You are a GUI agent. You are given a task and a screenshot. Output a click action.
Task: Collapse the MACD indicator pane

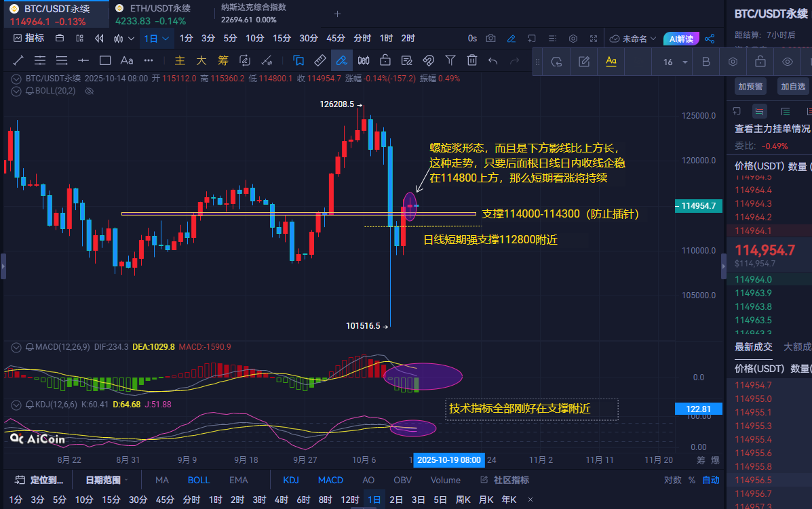pyautogui.click(x=16, y=347)
